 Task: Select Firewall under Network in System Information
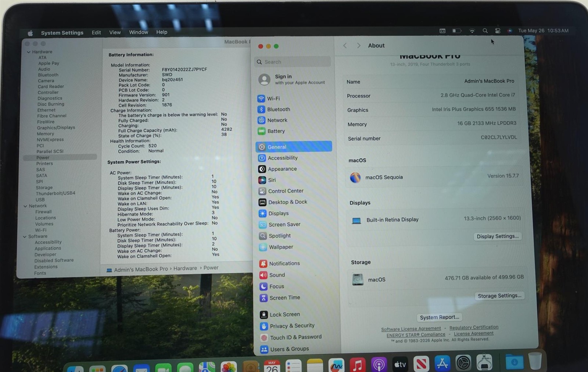pos(43,212)
